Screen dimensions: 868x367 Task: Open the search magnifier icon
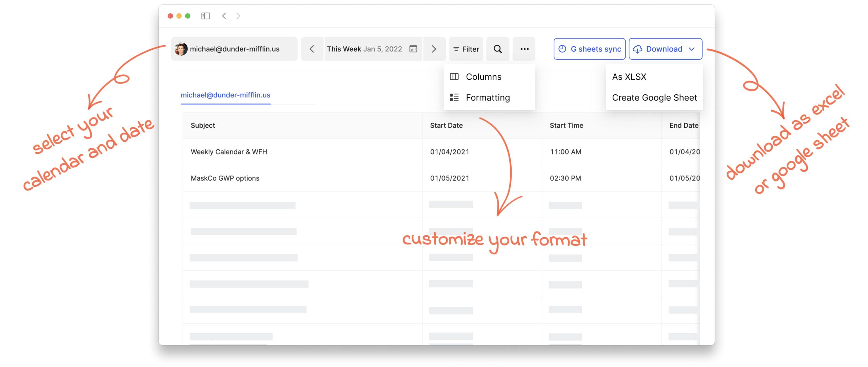[497, 49]
